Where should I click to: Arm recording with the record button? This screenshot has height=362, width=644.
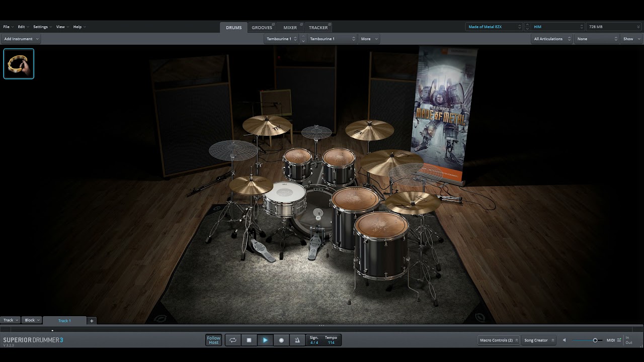281,340
